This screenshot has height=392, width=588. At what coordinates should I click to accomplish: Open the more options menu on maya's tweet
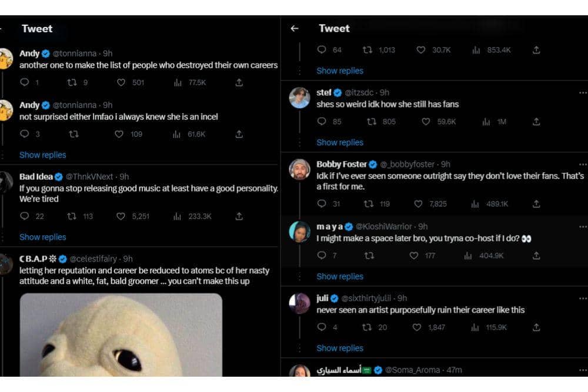pyautogui.click(x=583, y=226)
